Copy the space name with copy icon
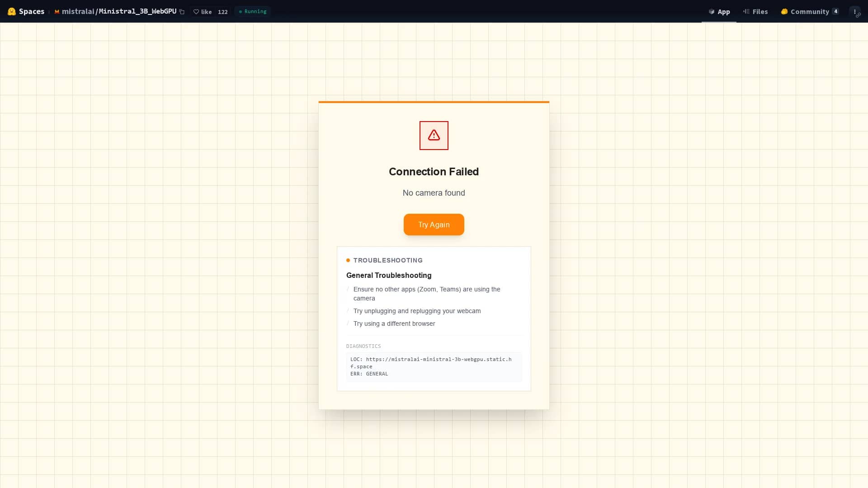This screenshot has width=868, height=488. 182,12
